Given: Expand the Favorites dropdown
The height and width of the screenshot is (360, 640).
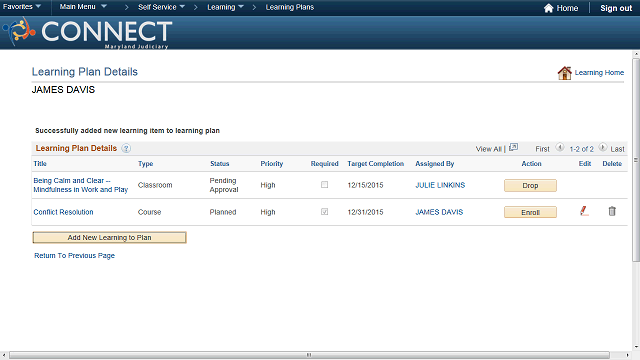Looking at the screenshot, I should pyautogui.click(x=22, y=7).
